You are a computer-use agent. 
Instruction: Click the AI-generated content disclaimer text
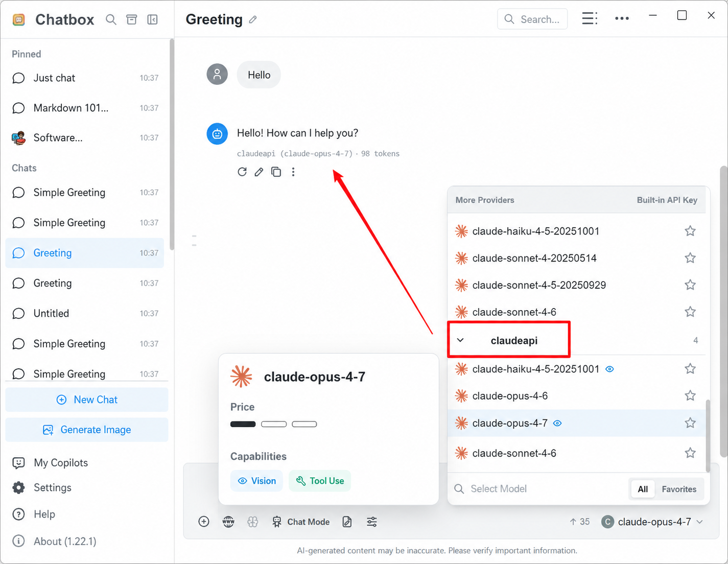click(x=437, y=551)
